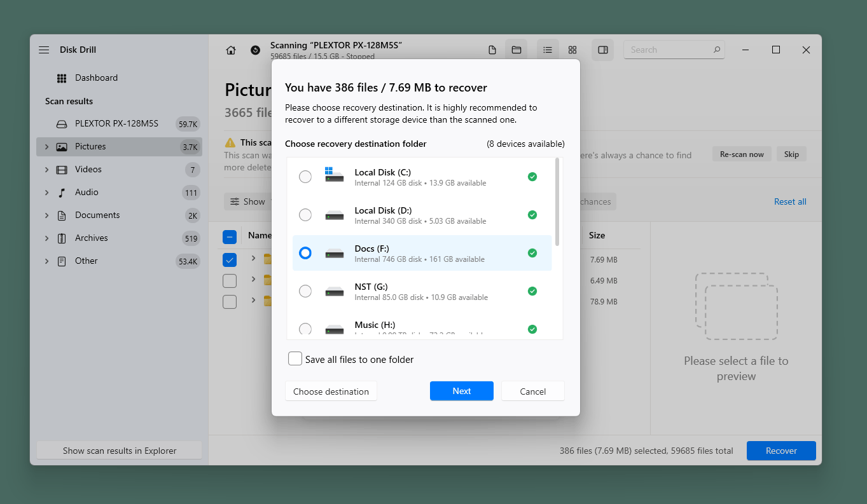
Task: Click the Show filter sliders icon
Action: click(235, 201)
